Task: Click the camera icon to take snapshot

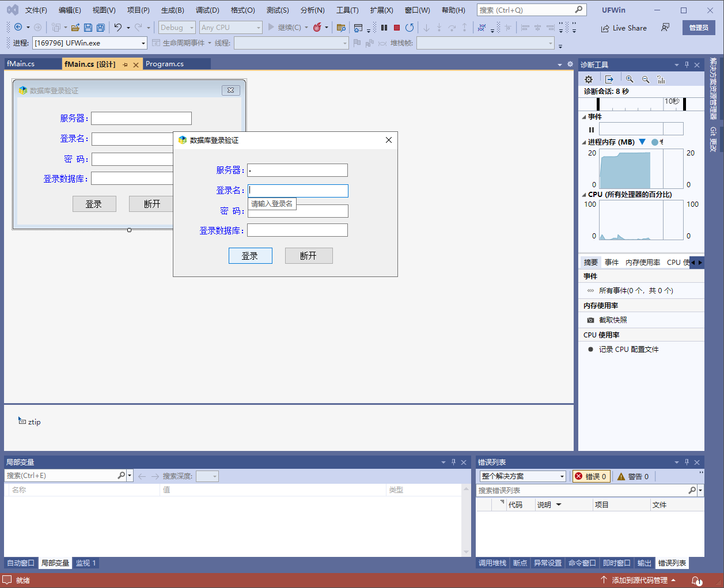Action: [x=590, y=320]
